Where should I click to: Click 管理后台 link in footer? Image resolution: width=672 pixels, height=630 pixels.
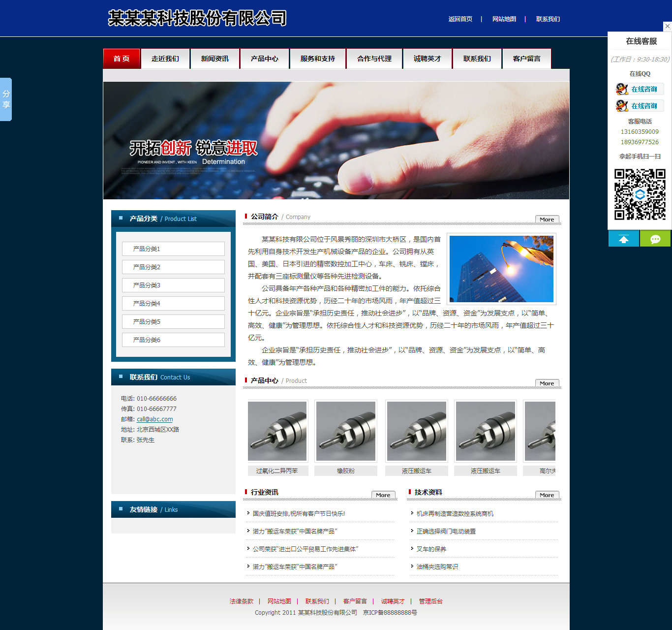pyautogui.click(x=430, y=601)
